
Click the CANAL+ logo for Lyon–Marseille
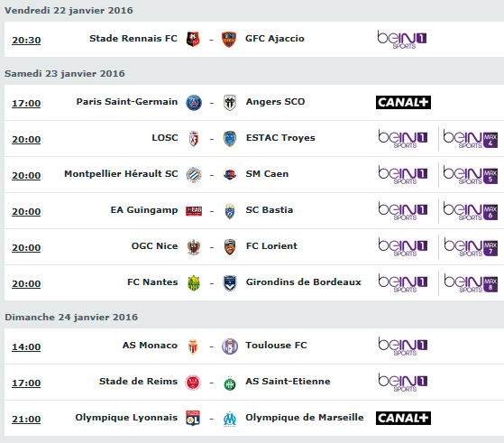(x=403, y=419)
